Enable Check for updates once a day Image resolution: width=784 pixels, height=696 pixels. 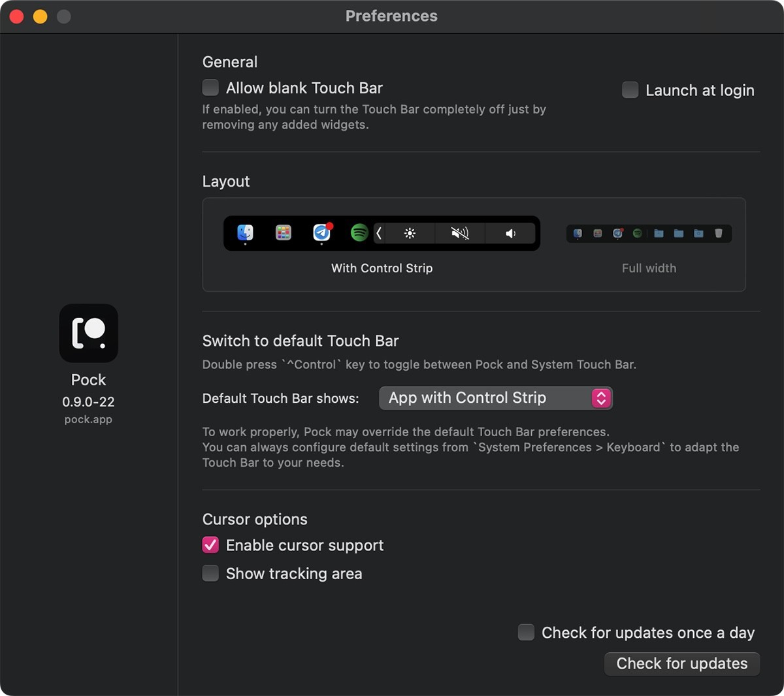[x=526, y=632]
